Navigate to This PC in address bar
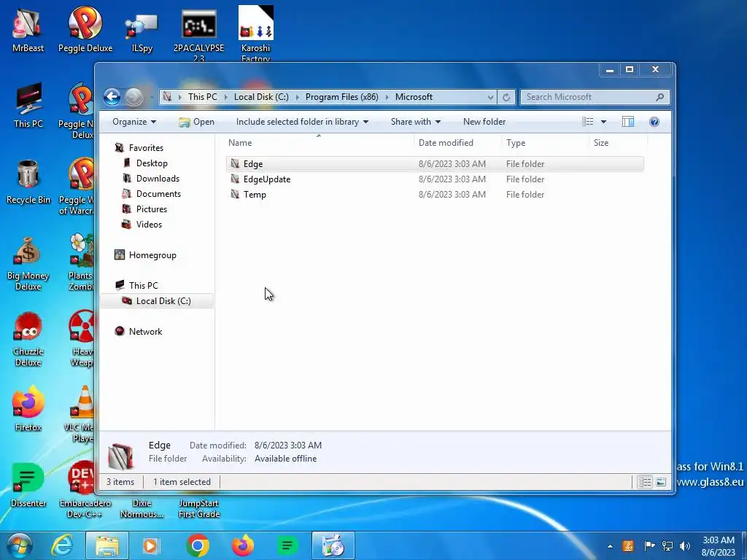 [x=203, y=97]
